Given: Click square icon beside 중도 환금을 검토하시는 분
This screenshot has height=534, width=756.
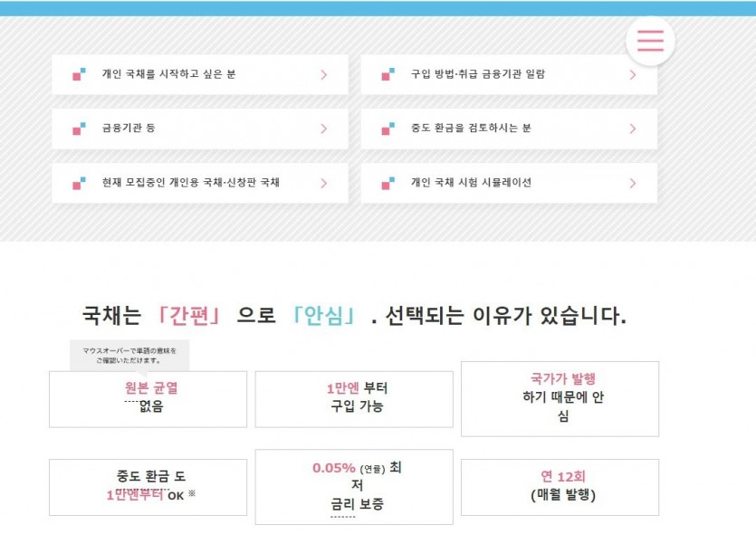Looking at the screenshot, I should coord(388,129).
